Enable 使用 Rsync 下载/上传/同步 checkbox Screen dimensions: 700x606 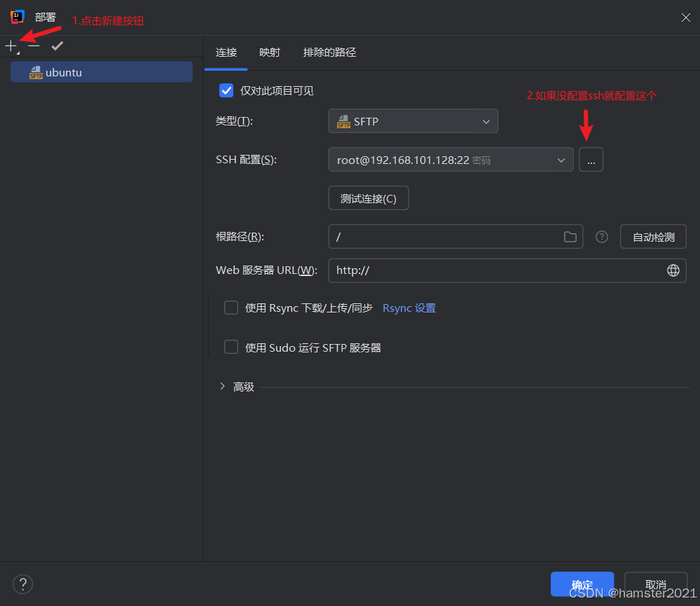(x=231, y=308)
